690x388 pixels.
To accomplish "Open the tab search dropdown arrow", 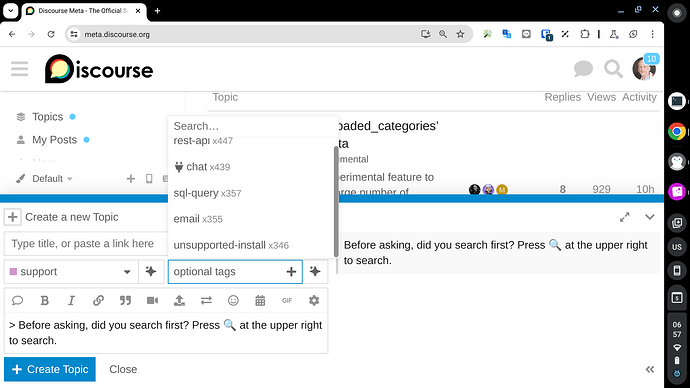I will point(11,11).
